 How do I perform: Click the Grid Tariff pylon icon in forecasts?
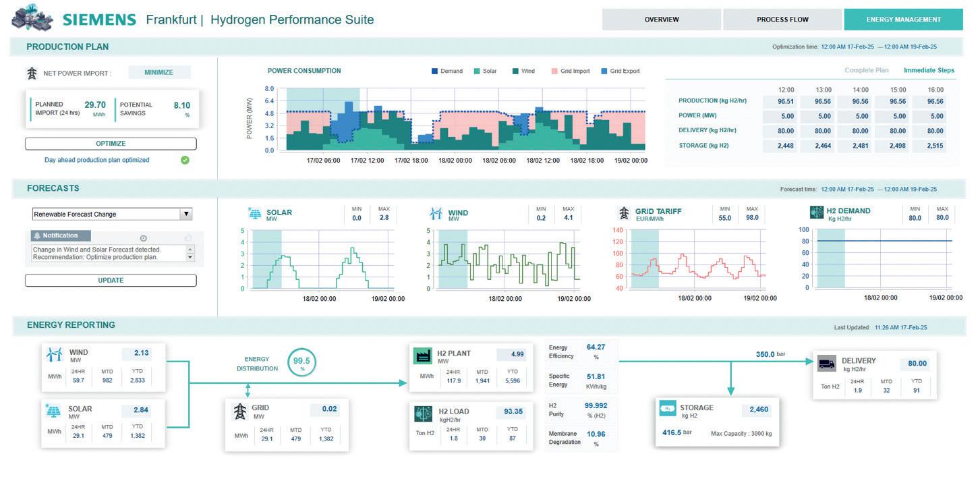point(624,213)
